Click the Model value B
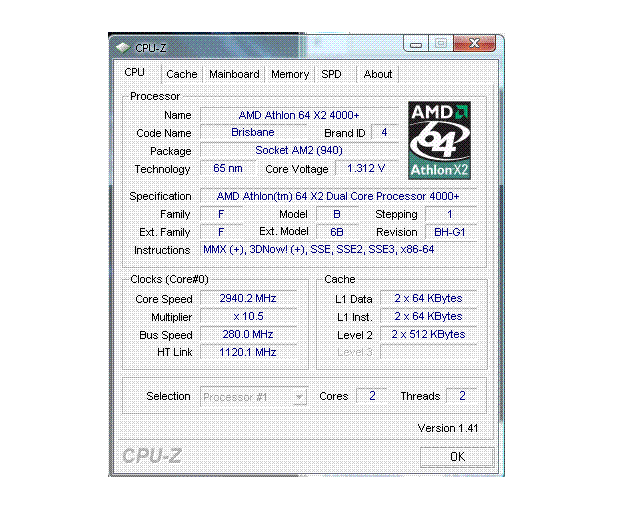 point(337,214)
